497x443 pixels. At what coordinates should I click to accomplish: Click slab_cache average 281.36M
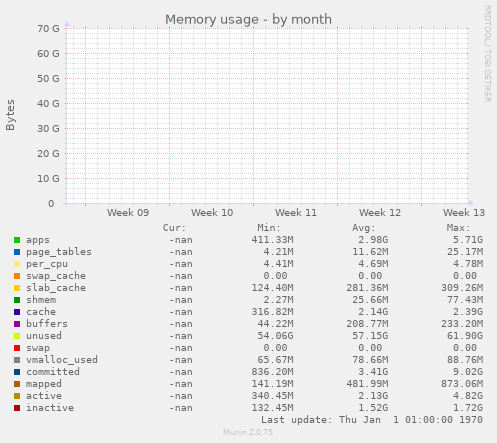pos(367,288)
